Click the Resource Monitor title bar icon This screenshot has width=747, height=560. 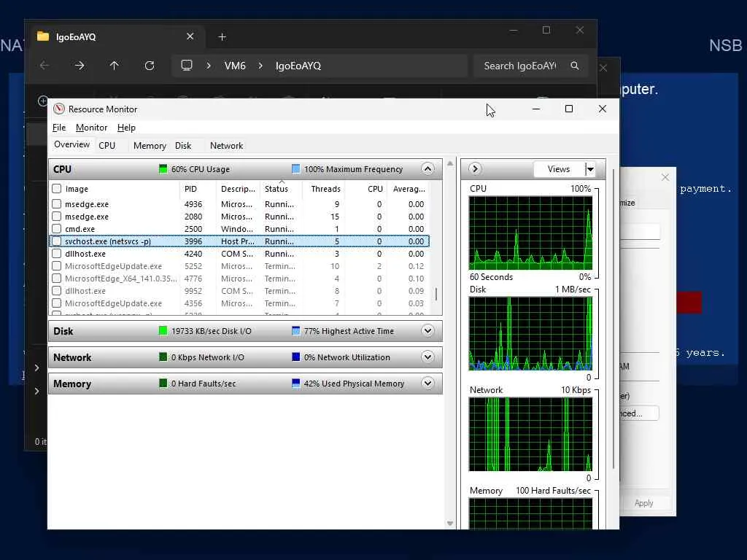coord(59,109)
